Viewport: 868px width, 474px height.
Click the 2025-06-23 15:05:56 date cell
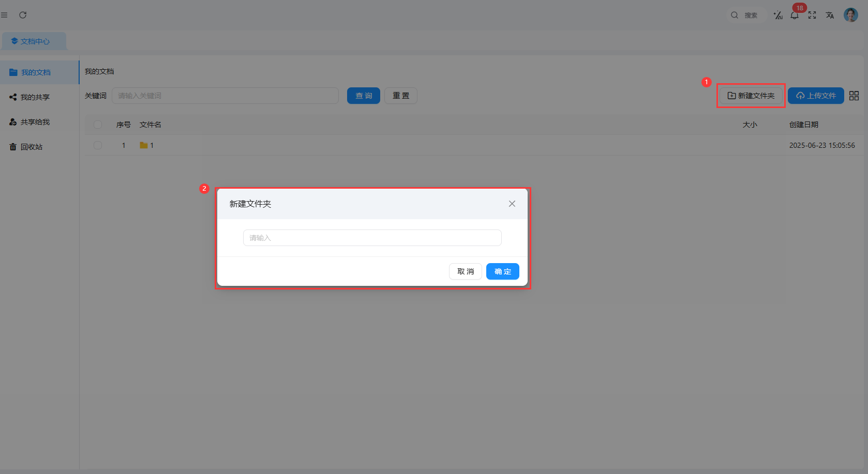pyautogui.click(x=822, y=145)
